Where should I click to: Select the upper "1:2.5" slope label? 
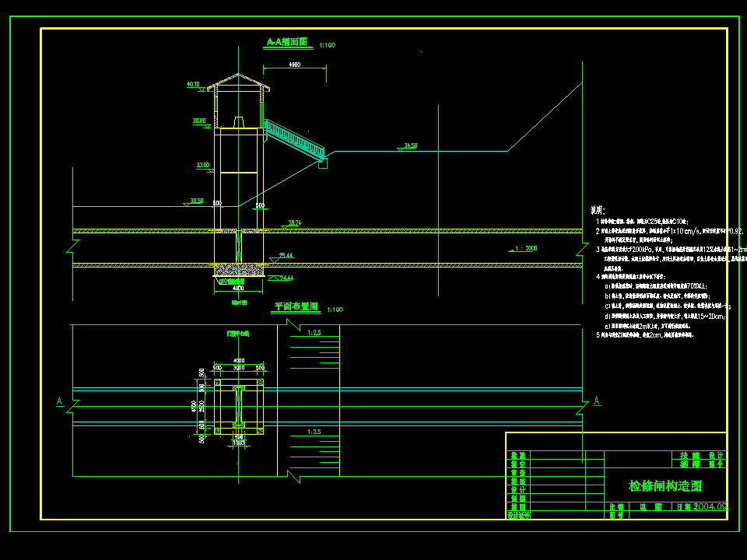click(314, 333)
